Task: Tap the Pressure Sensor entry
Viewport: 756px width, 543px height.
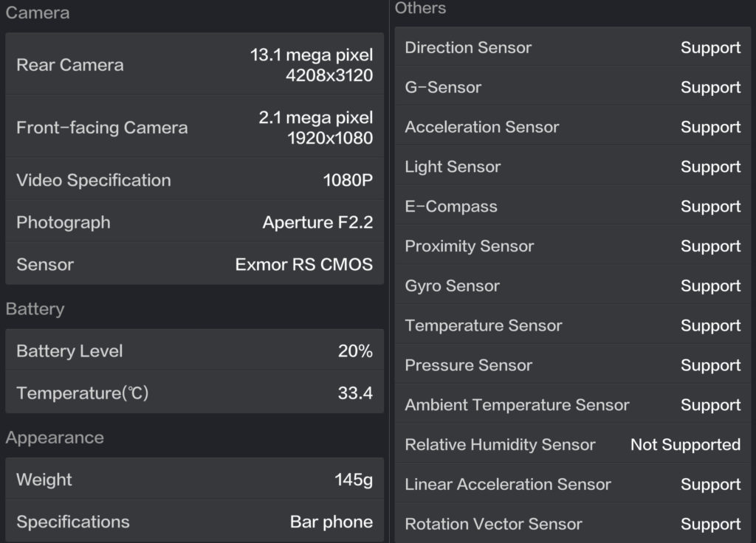Action: click(x=572, y=364)
